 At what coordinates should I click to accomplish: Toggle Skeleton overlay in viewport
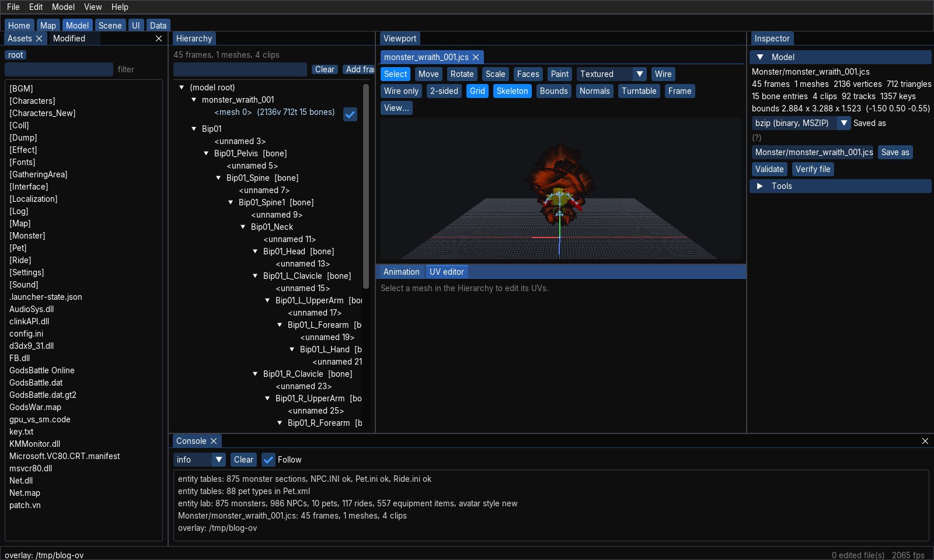513,91
